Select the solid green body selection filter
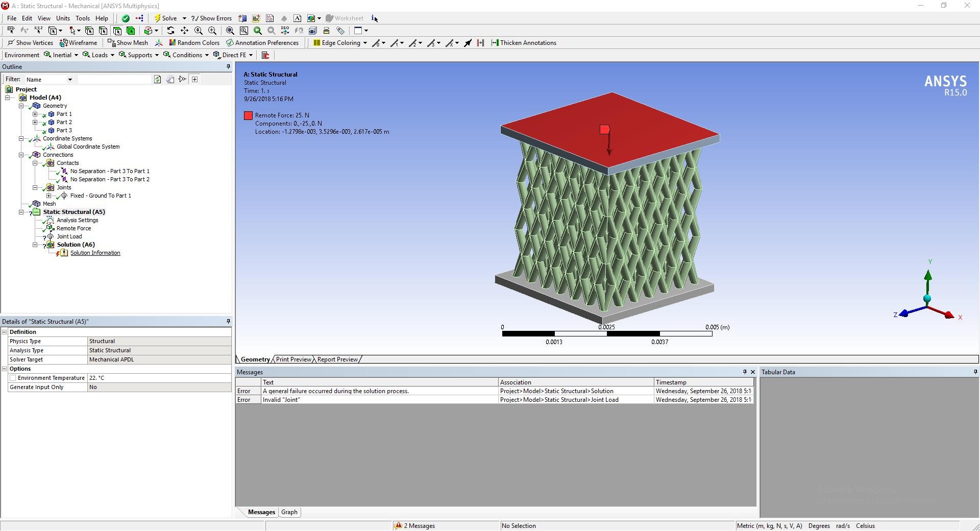The height and width of the screenshot is (531, 980). (131, 31)
